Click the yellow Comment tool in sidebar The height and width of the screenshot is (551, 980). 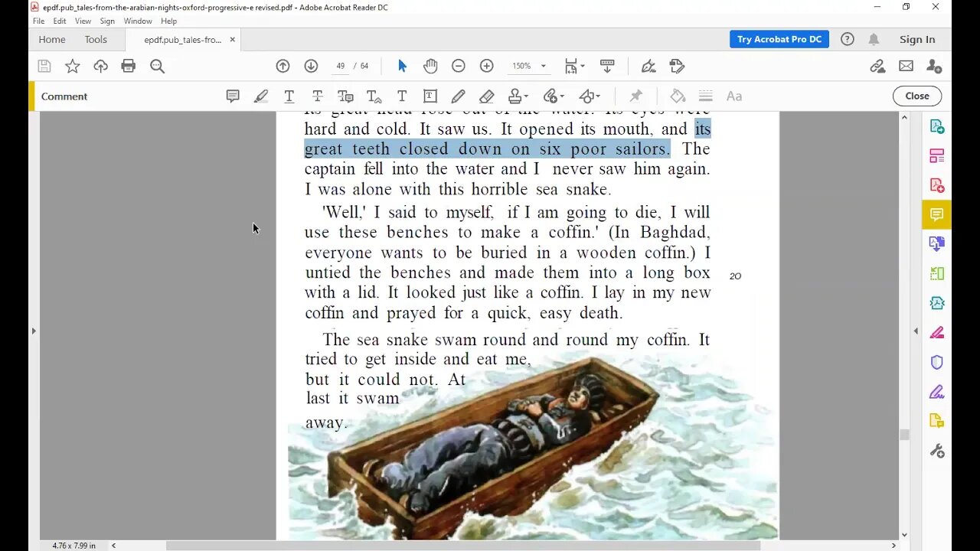(937, 215)
